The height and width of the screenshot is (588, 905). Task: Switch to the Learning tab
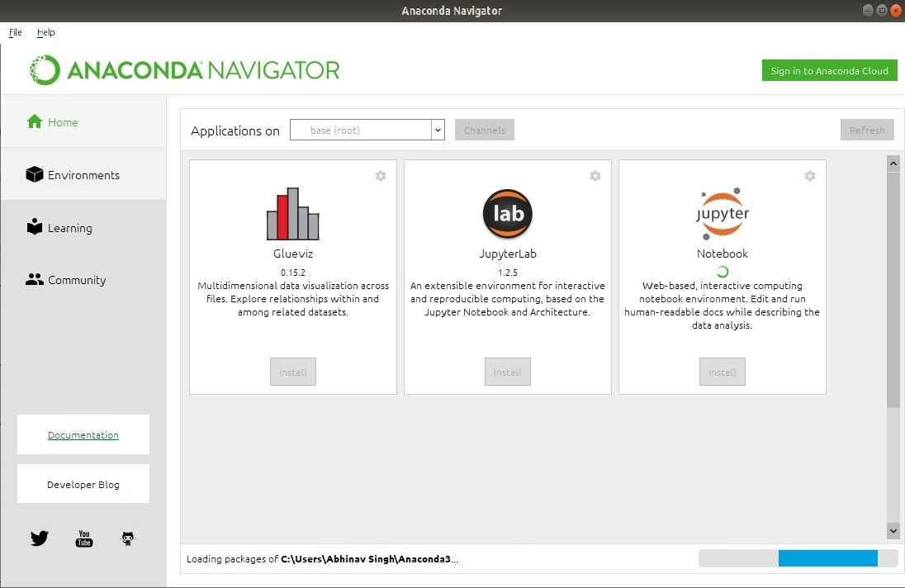(83, 228)
